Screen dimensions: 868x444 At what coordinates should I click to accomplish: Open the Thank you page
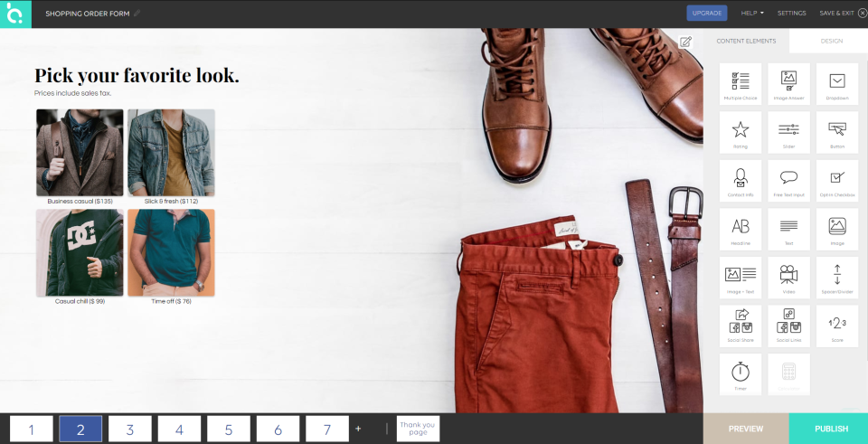click(418, 429)
